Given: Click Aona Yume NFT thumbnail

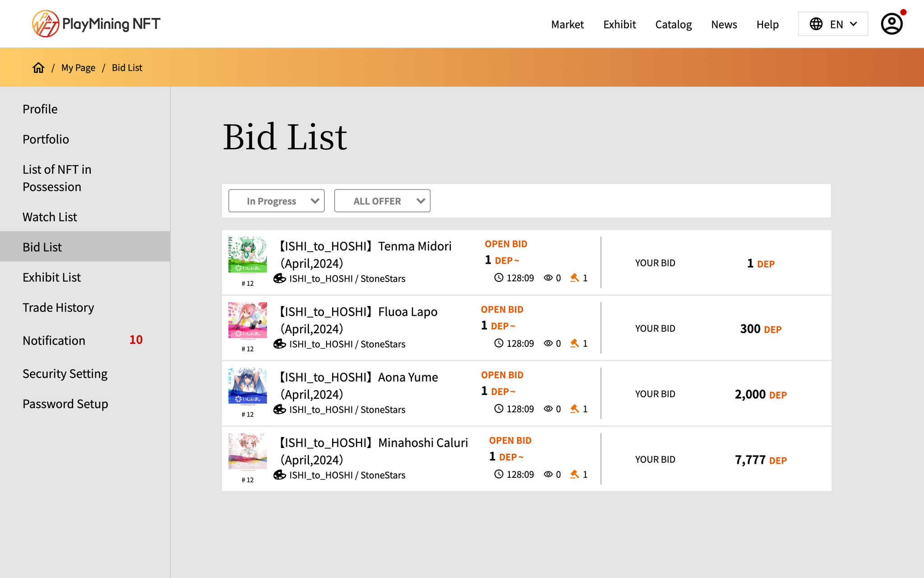Looking at the screenshot, I should (247, 386).
